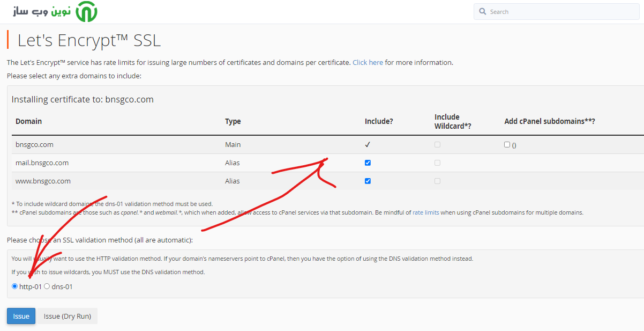Select the dns-01 validation method
The image size is (644, 331).
point(47,286)
